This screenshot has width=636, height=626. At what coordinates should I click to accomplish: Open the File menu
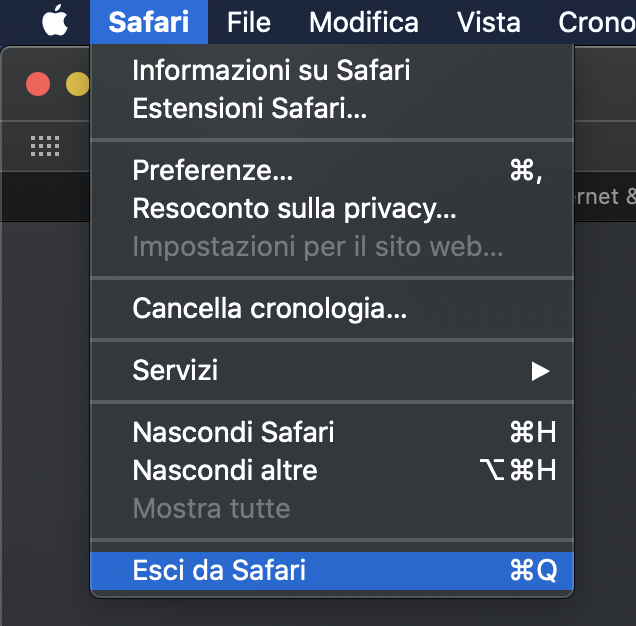point(249,22)
